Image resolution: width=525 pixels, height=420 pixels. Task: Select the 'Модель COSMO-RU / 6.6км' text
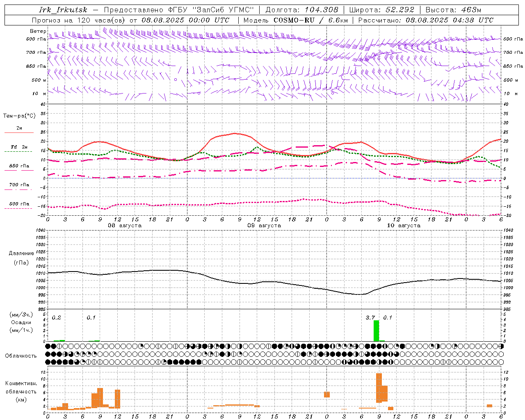[296, 20]
